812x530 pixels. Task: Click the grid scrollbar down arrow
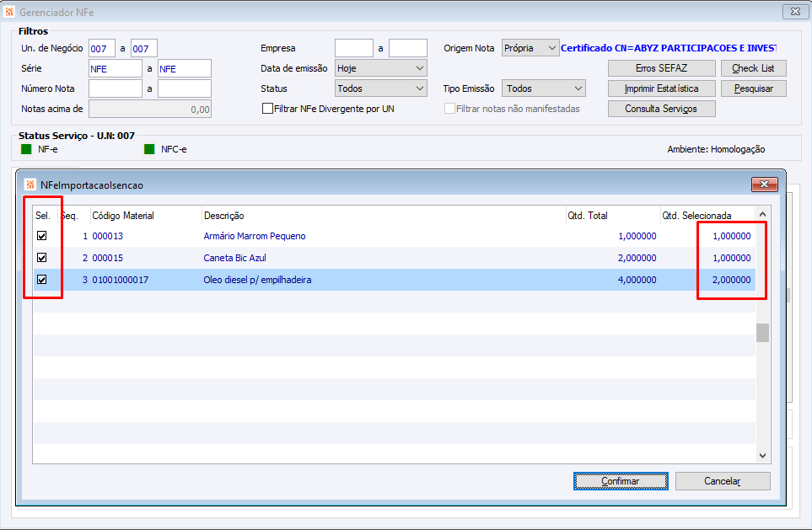pos(762,456)
